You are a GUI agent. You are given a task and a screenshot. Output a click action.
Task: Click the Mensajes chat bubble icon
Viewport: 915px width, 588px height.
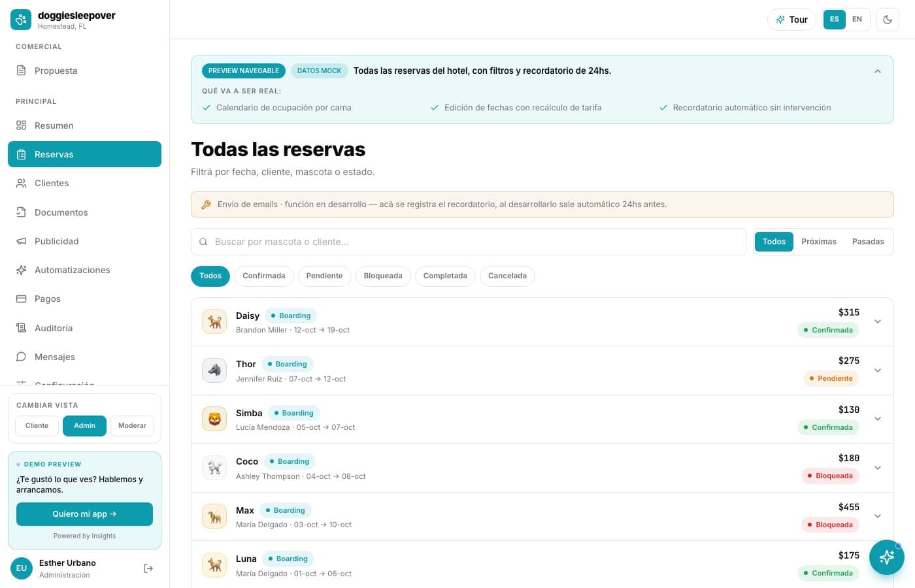point(21,357)
